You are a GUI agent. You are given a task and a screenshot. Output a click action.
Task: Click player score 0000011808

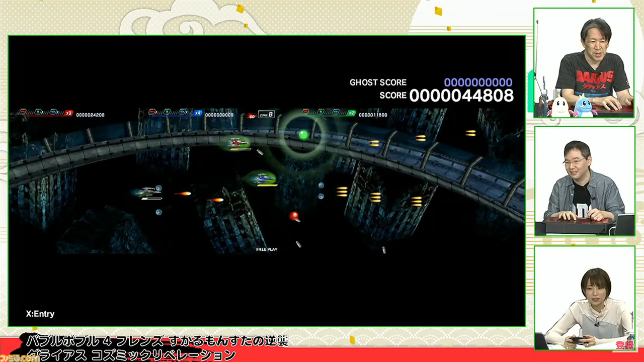click(373, 115)
